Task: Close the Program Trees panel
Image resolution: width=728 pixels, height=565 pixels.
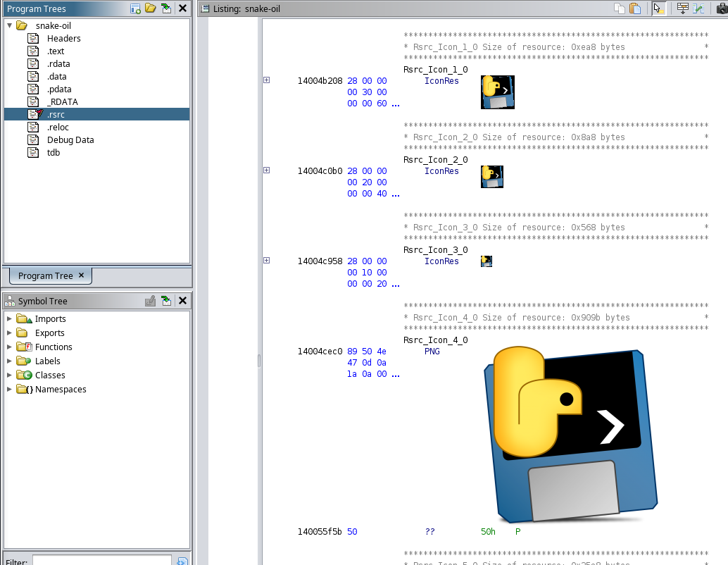Action: 183,8
